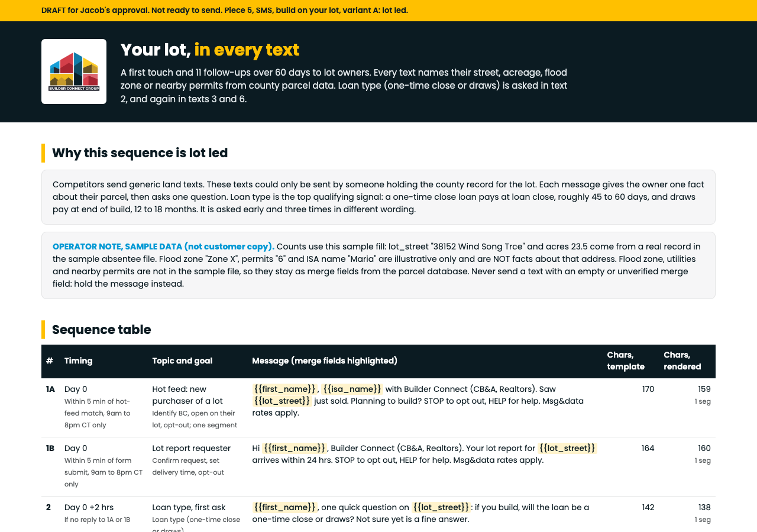This screenshot has height=532, width=757.
Task: Click row number '1B' cell
Action: (50, 448)
